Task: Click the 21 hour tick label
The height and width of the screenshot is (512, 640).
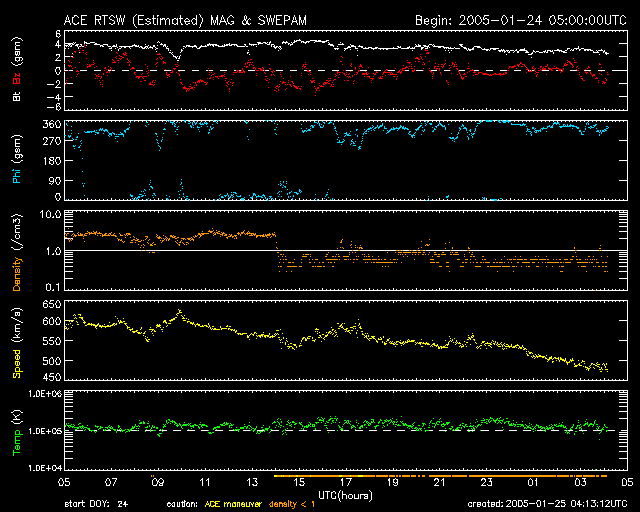Action: (439, 482)
